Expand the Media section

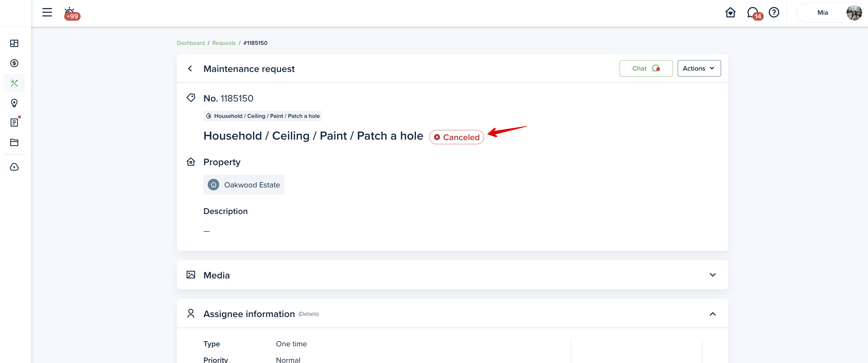713,275
